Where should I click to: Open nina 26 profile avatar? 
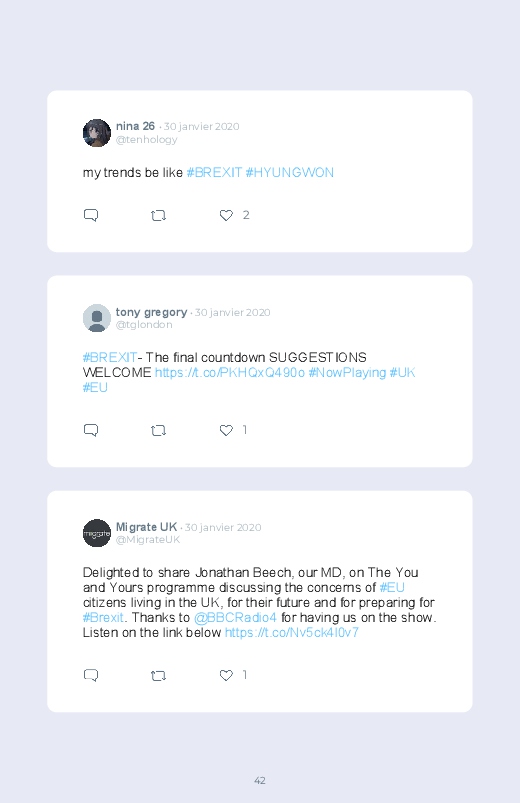(x=97, y=133)
